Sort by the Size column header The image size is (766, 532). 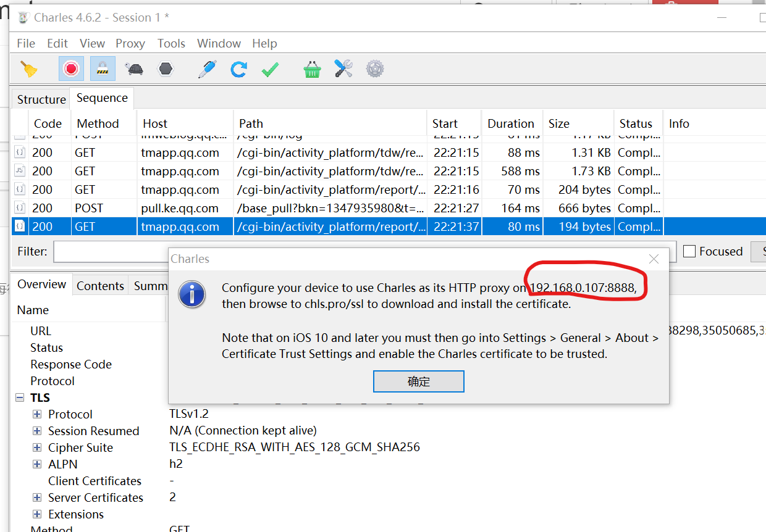pyautogui.click(x=578, y=123)
